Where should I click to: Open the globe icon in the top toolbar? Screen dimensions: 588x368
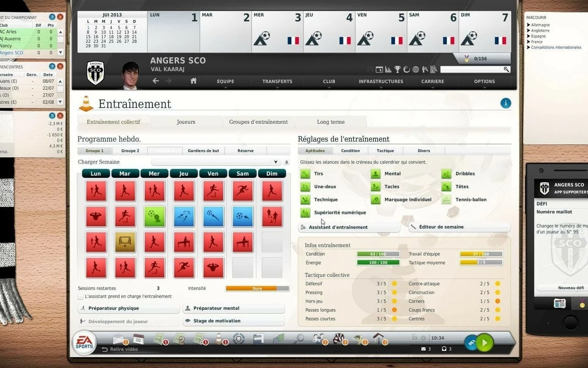[x=415, y=69]
